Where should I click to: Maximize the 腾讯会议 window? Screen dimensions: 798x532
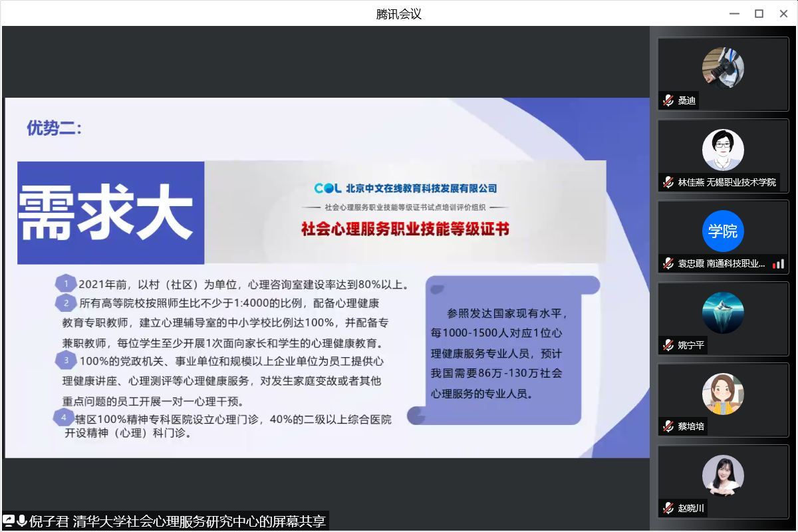759,13
